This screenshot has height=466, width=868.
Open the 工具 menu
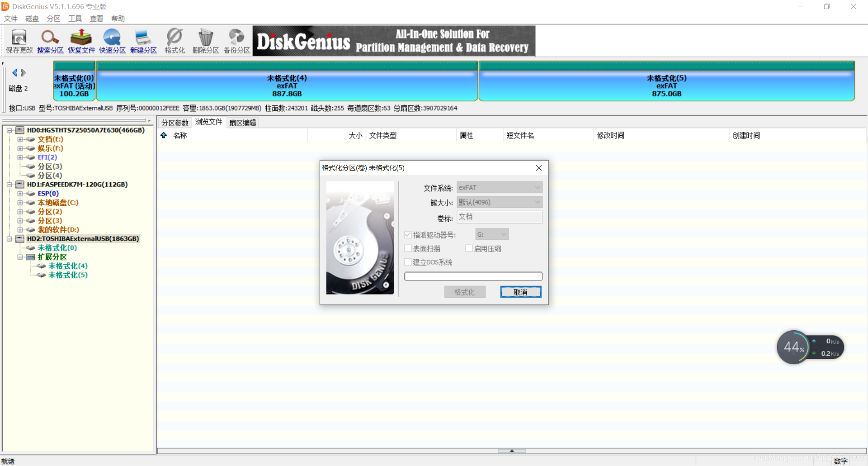(75, 19)
